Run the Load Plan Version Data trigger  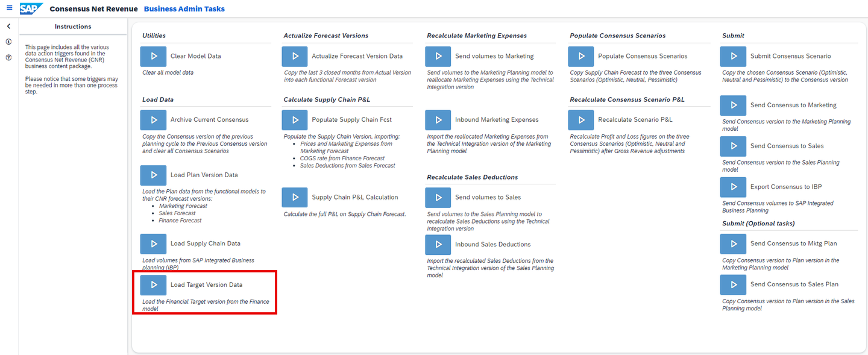pos(153,175)
